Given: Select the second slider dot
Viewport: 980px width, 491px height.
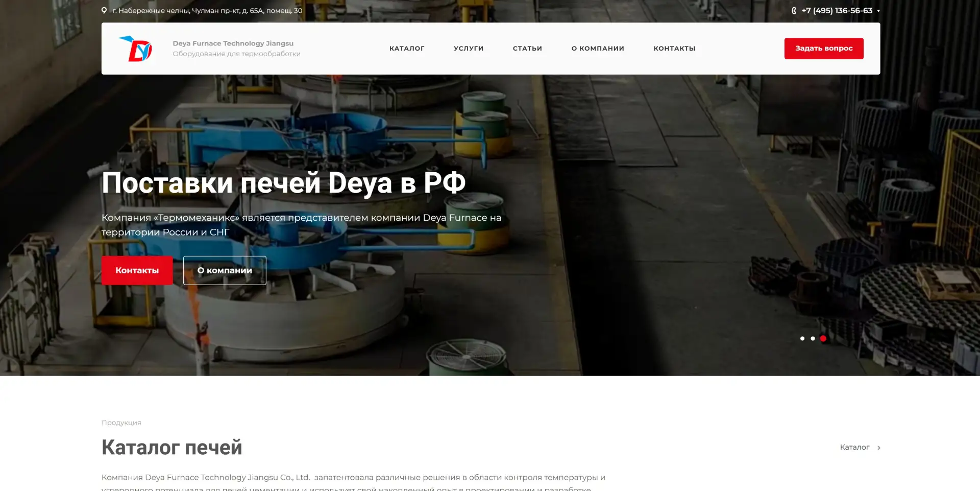Looking at the screenshot, I should pos(813,338).
